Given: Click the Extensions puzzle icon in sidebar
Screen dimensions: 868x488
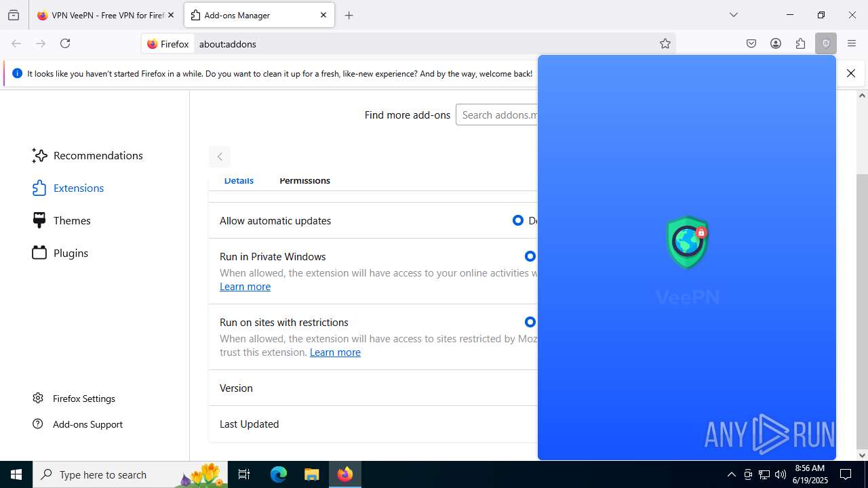Looking at the screenshot, I should tap(39, 188).
